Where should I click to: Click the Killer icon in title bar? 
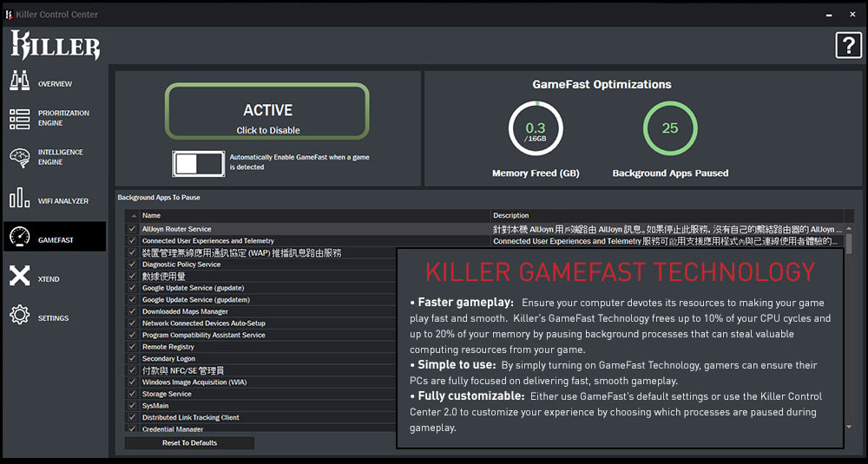pos(9,15)
